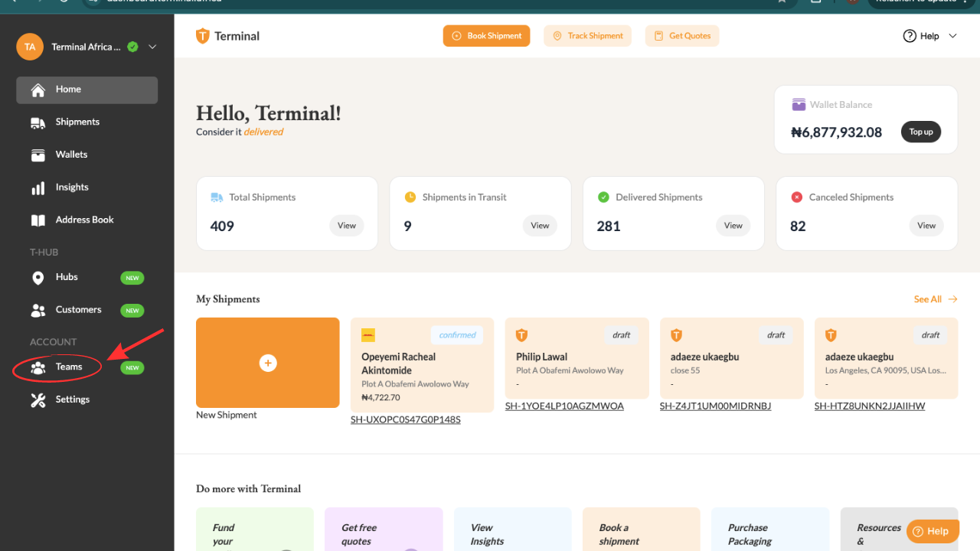Click the TA account avatar
Image resolution: width=980 pixels, height=551 pixels.
coord(30,47)
